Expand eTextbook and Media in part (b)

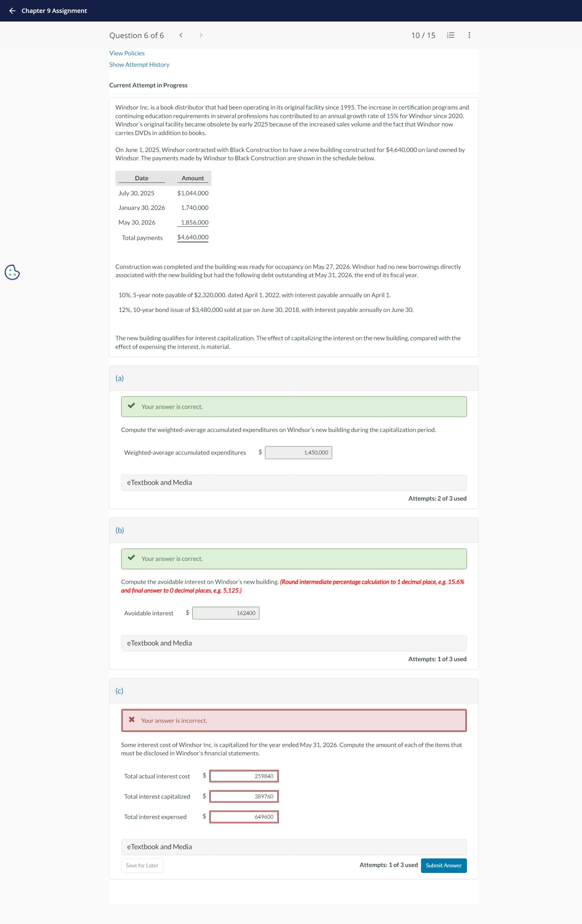coord(294,643)
